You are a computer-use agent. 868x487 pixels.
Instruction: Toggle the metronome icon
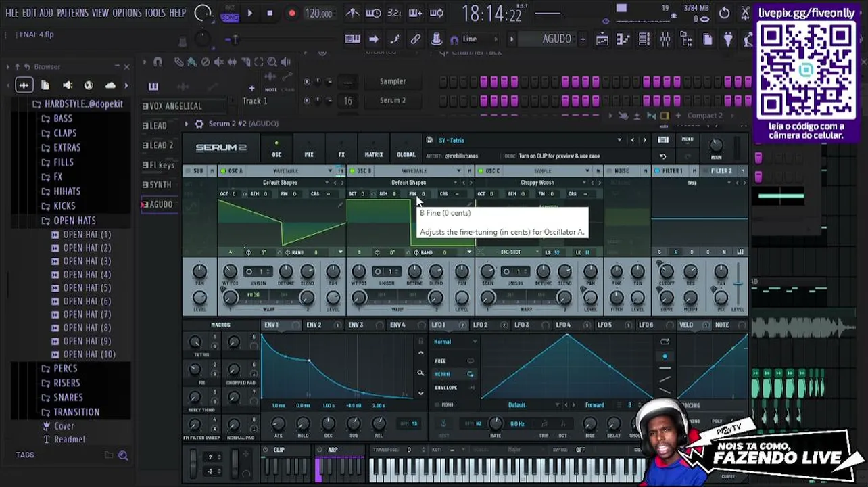tap(352, 13)
